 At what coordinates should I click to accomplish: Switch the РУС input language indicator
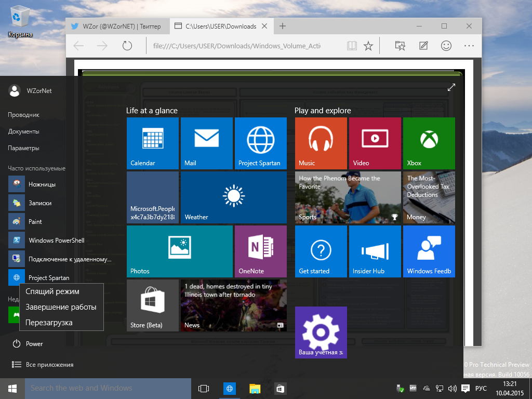click(481, 389)
